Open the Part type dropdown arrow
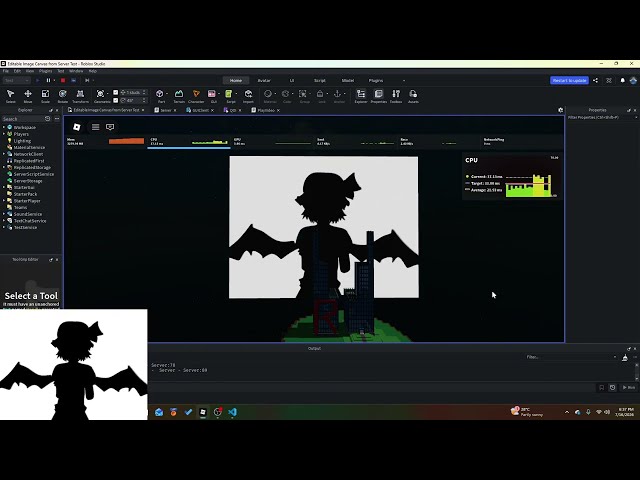Image resolution: width=640 pixels, height=480 pixels. point(167,94)
